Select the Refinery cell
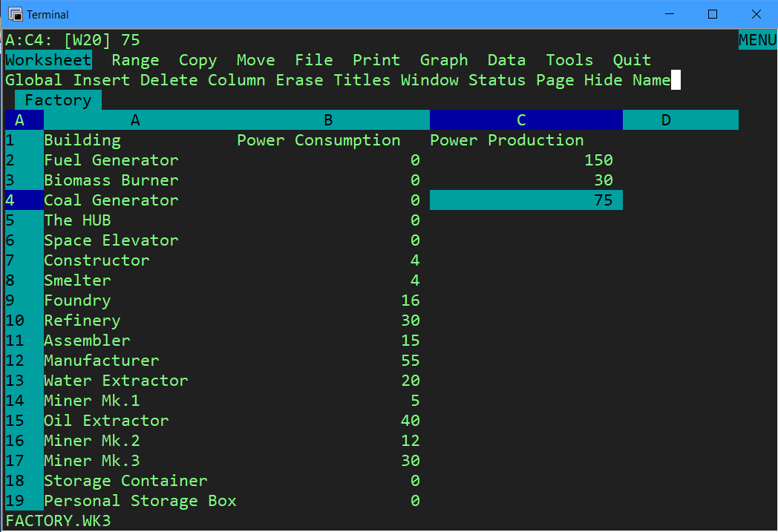Screen dimensions: 778x532 [x=82, y=321]
